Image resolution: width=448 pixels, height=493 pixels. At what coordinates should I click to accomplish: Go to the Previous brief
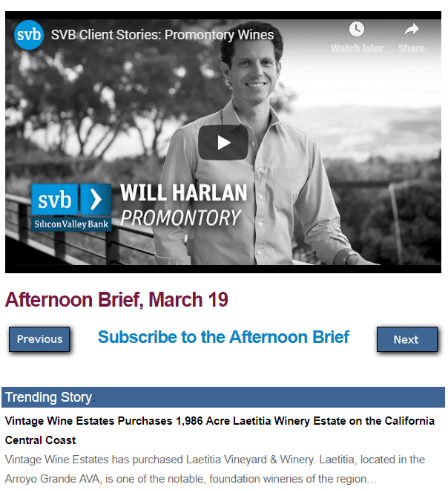point(39,339)
